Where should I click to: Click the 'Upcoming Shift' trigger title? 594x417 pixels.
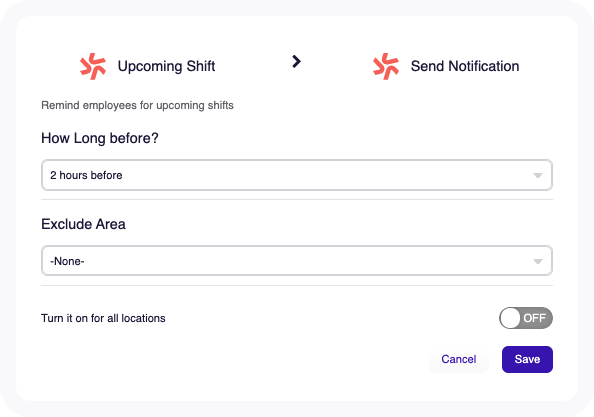click(x=166, y=66)
